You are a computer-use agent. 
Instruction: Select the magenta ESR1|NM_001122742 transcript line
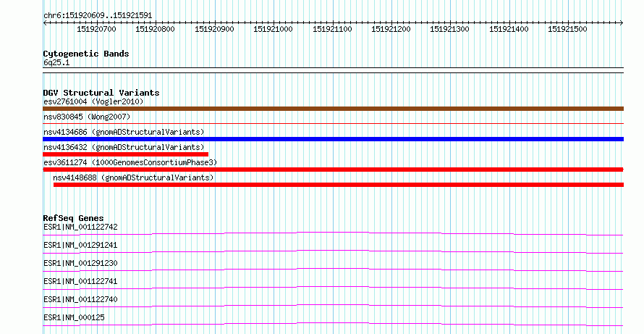point(333,233)
